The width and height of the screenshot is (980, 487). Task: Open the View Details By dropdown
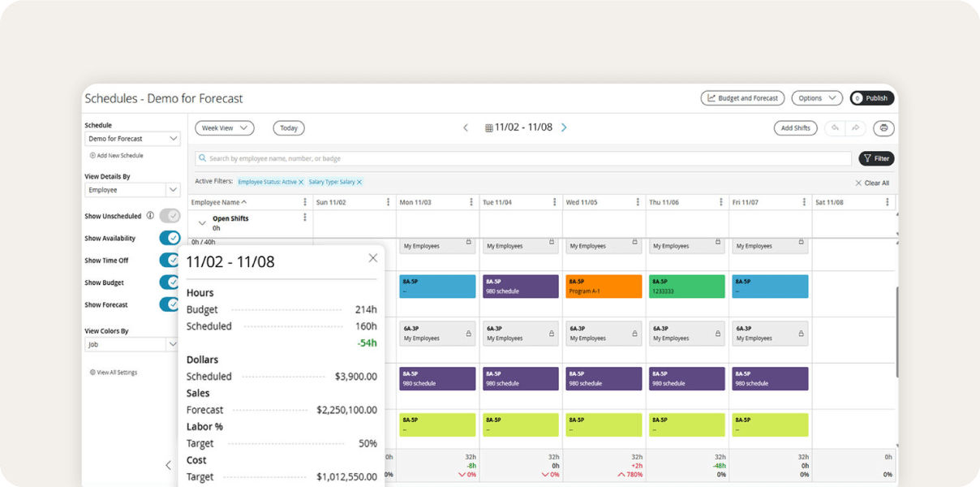click(x=132, y=189)
